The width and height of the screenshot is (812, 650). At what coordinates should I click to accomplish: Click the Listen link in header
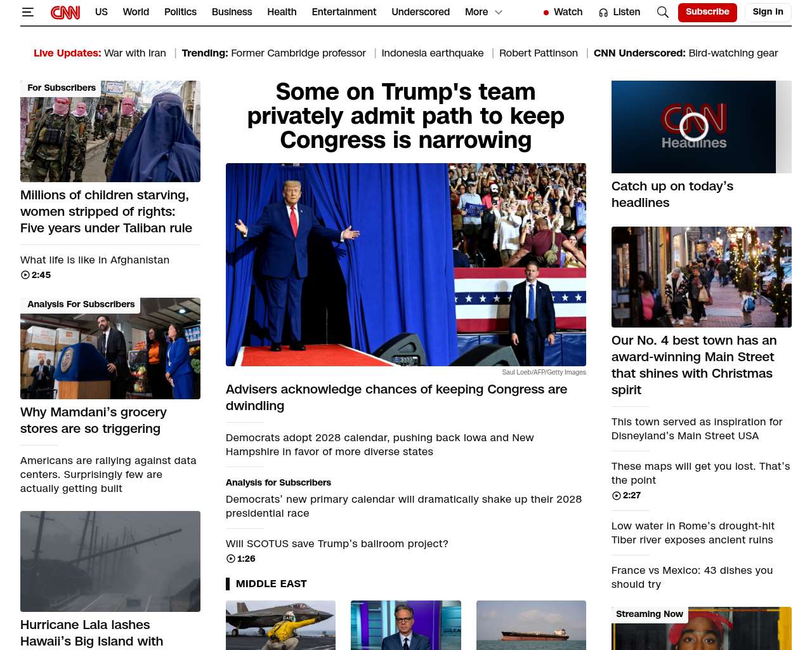pyautogui.click(x=627, y=12)
